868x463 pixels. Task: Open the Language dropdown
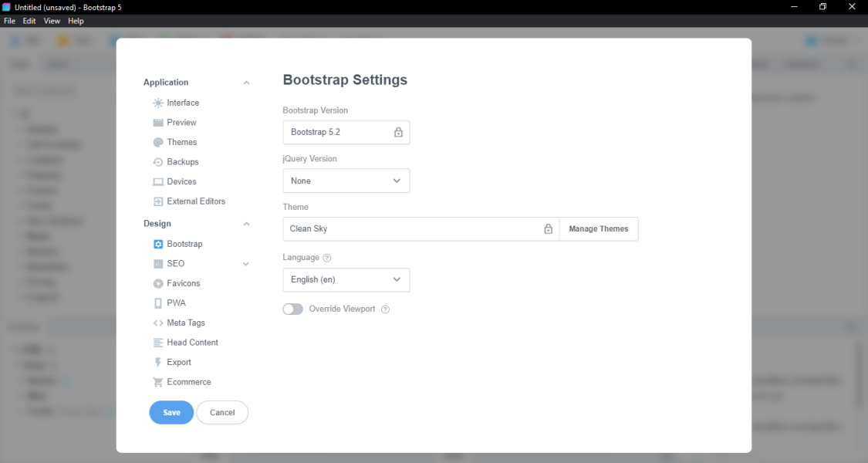[346, 279]
